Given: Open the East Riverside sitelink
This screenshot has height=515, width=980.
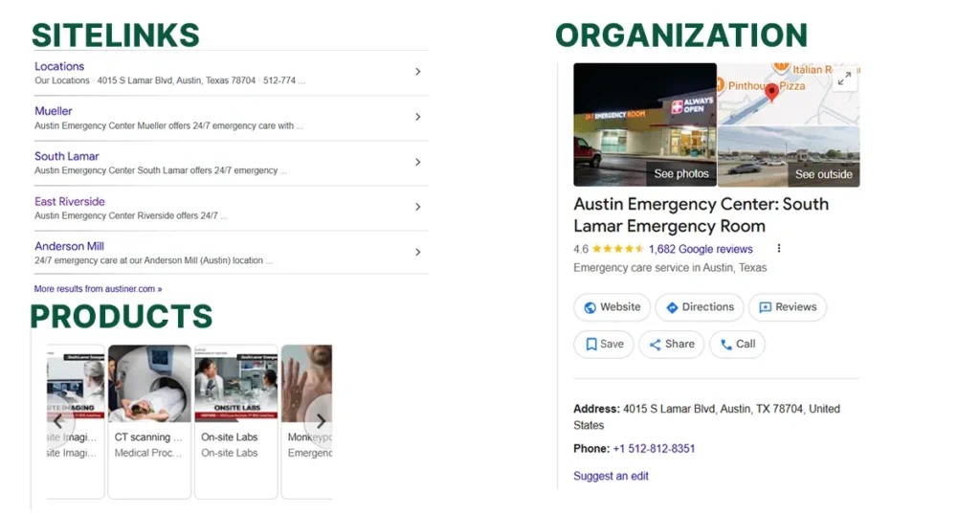Looking at the screenshot, I should (x=69, y=201).
